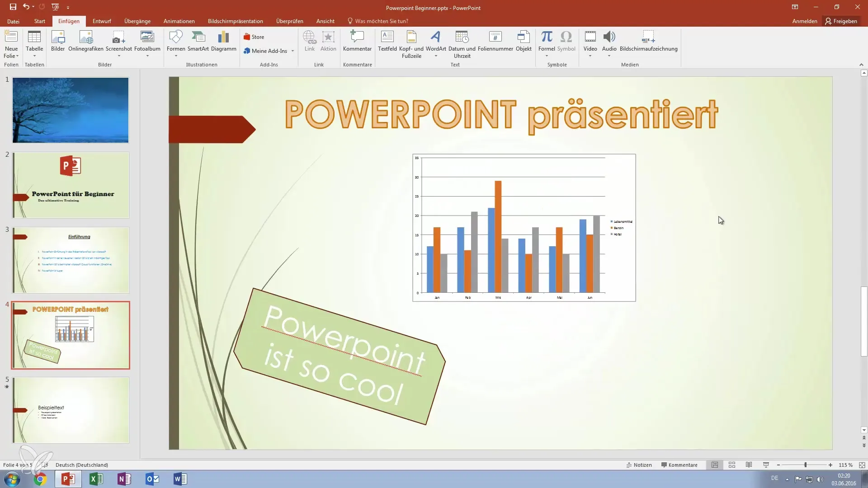
Task: Click the Fotoalbum icon
Action: click(147, 37)
